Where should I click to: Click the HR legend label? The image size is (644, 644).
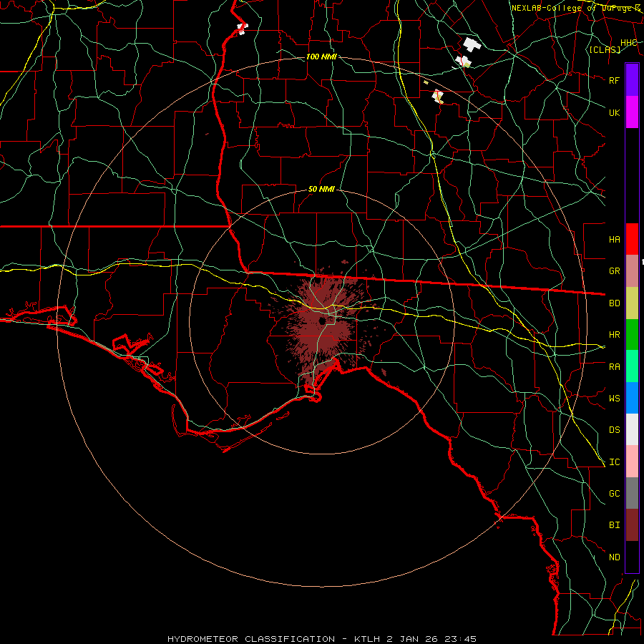coord(614,335)
